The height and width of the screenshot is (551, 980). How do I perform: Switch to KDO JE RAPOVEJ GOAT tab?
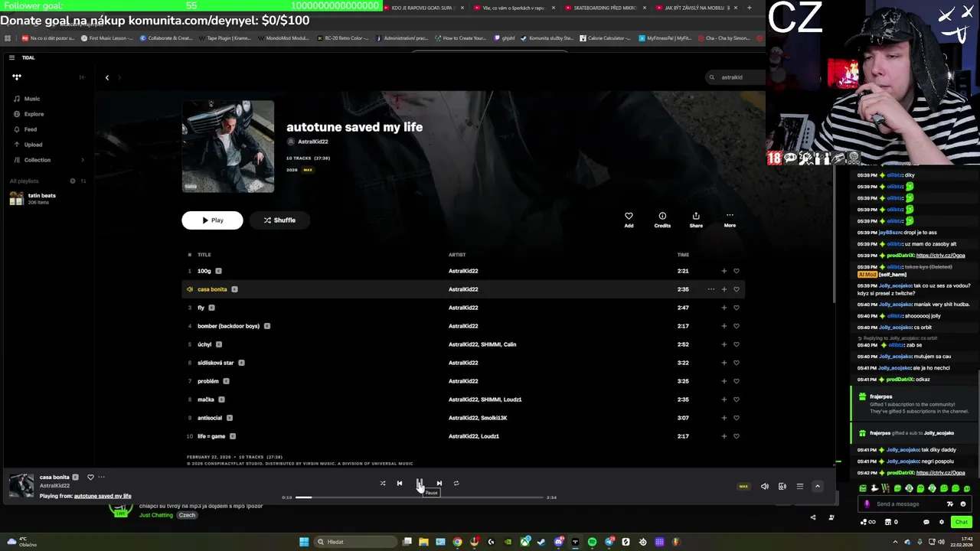point(423,8)
